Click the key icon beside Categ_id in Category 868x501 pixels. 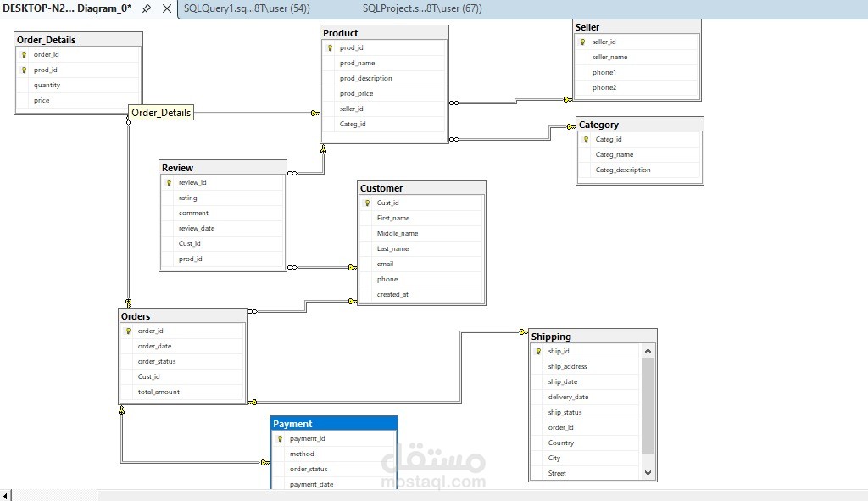click(586, 140)
